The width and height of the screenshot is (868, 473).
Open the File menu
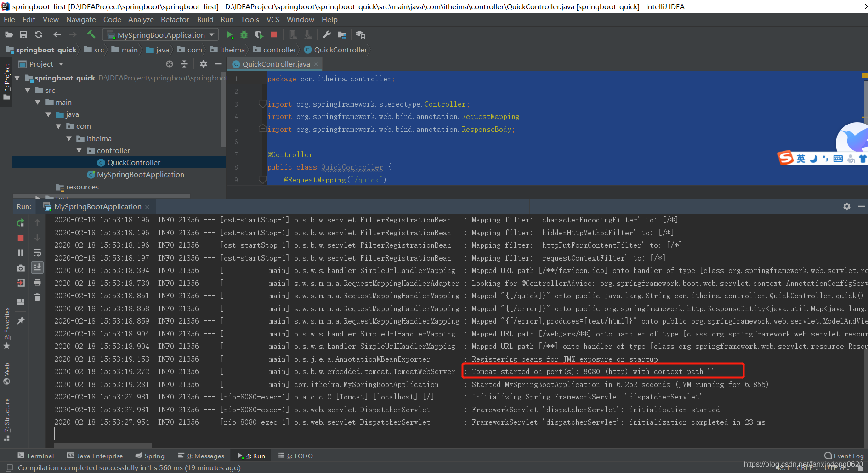pyautogui.click(x=9, y=20)
